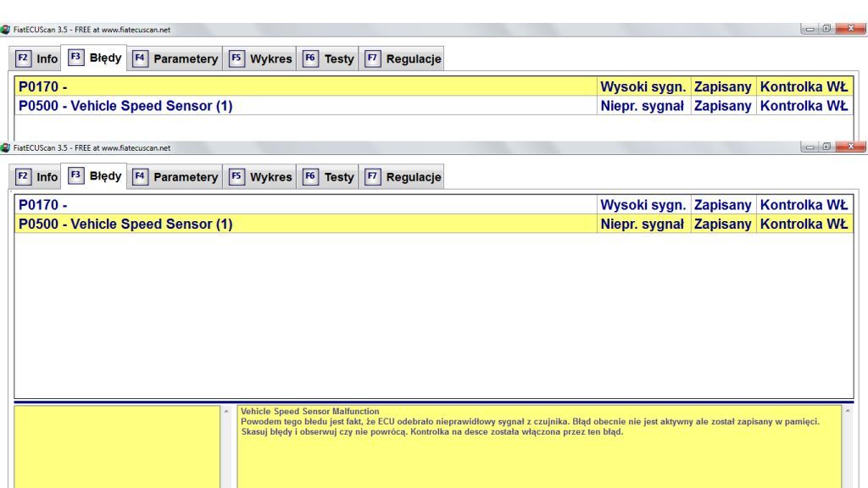Click the FiatECUScan app icon in the upper title bar
The height and width of the screenshot is (488, 868).
(6, 30)
